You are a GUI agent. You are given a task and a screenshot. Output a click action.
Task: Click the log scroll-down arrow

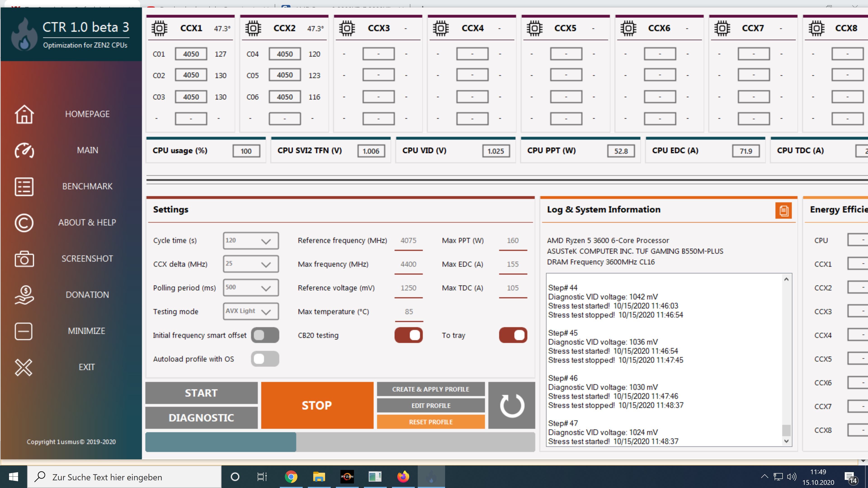click(x=786, y=441)
